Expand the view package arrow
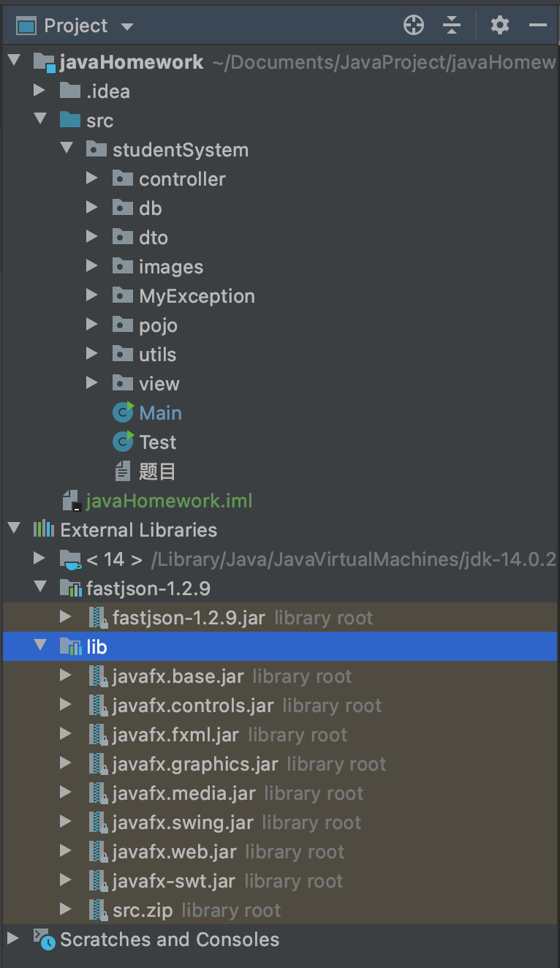560x968 pixels. click(92, 383)
